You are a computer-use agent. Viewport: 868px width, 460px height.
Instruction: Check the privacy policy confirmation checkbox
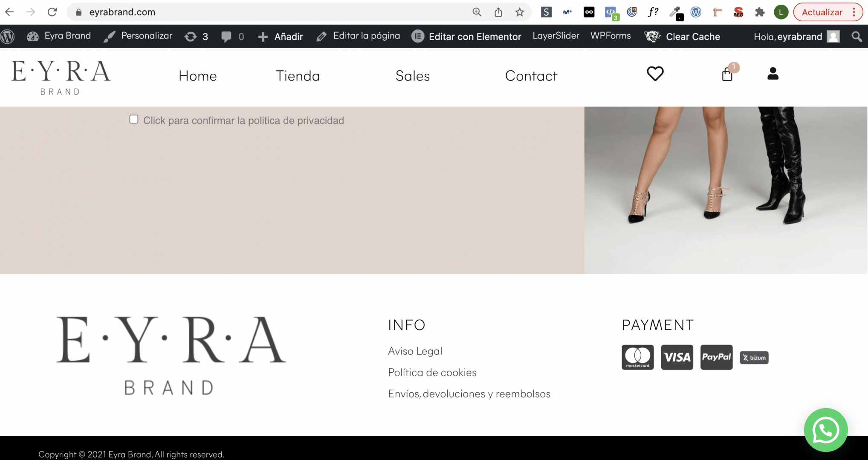click(134, 120)
